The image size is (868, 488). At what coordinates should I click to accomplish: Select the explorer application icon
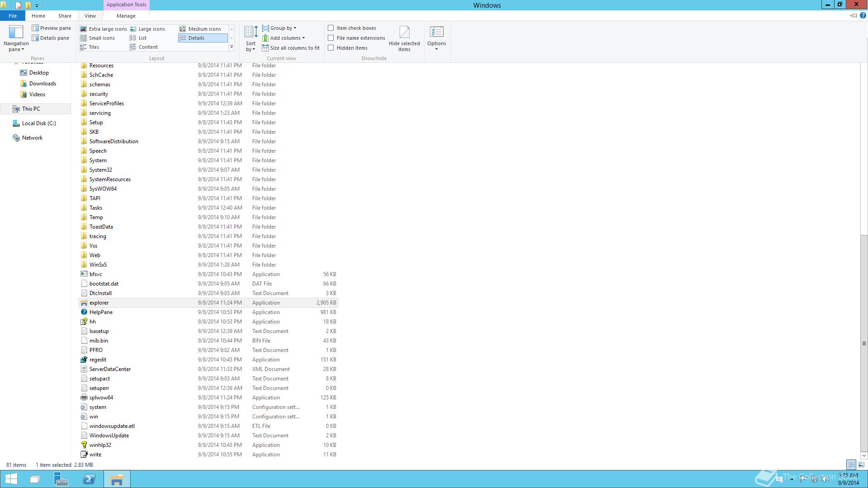(x=84, y=303)
